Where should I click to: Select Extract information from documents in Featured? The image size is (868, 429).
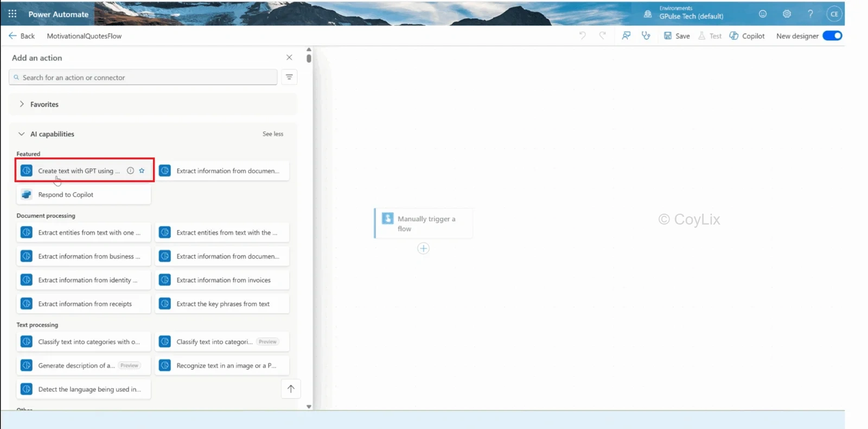coord(222,171)
